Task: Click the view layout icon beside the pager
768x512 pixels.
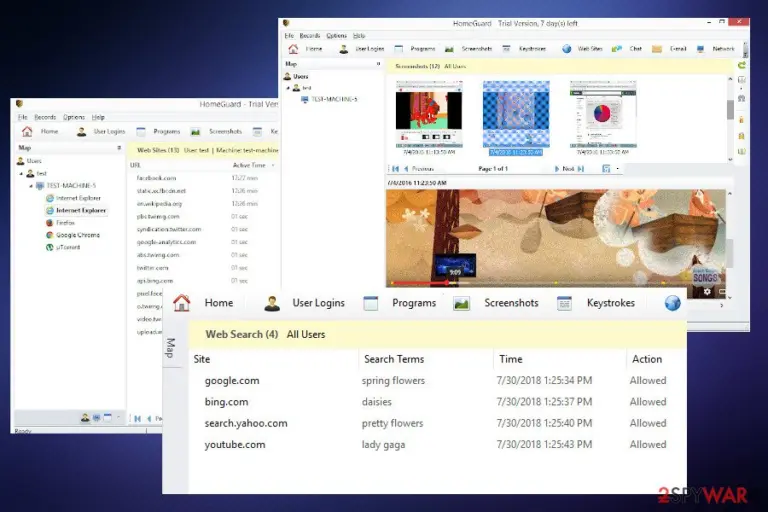Action: [x=606, y=169]
